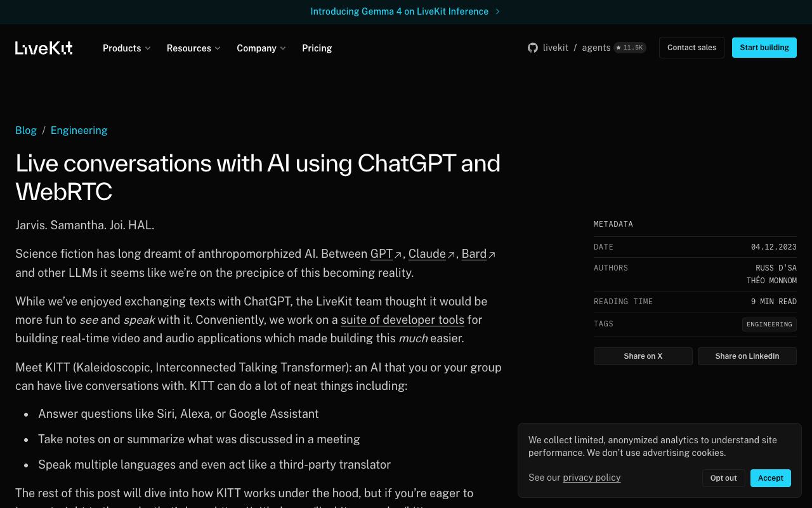The width and height of the screenshot is (812, 508).
Task: Open the livekit GitHub organization link
Action: coord(556,48)
